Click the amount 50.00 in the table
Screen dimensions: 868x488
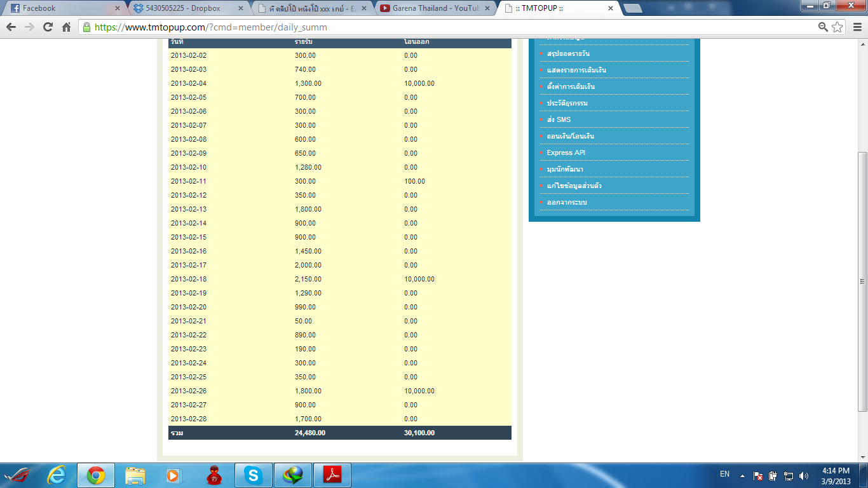(303, 321)
